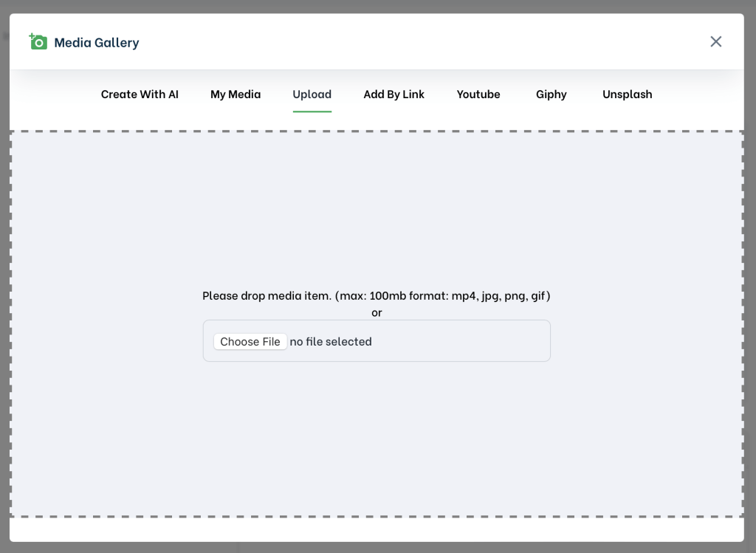Viewport: 756px width, 553px height.
Task: Click the "no file selected" label
Action: coord(331,341)
